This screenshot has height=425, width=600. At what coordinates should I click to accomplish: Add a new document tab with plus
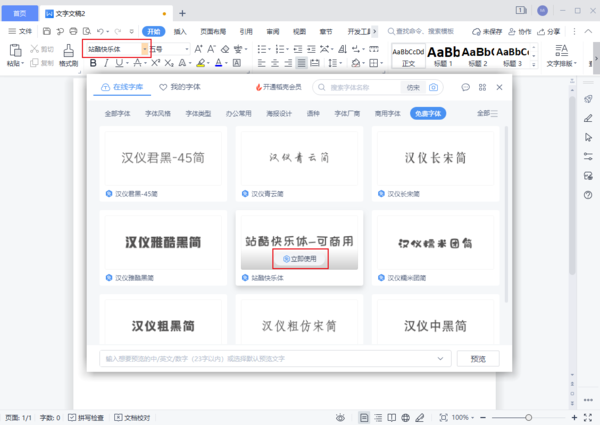[x=182, y=12]
